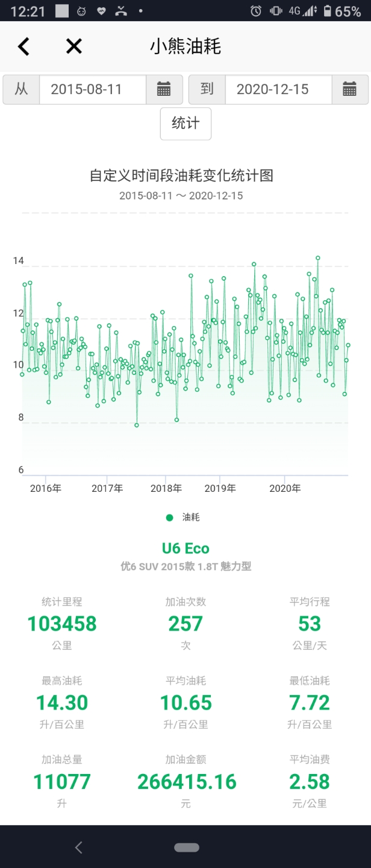Tap the missed call status icon
Viewport: 371px width, 868px height.
coord(121,11)
